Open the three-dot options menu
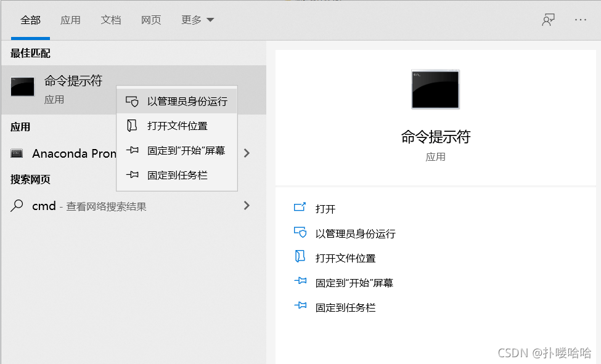Screen dimensions: 601x364 (x=581, y=20)
